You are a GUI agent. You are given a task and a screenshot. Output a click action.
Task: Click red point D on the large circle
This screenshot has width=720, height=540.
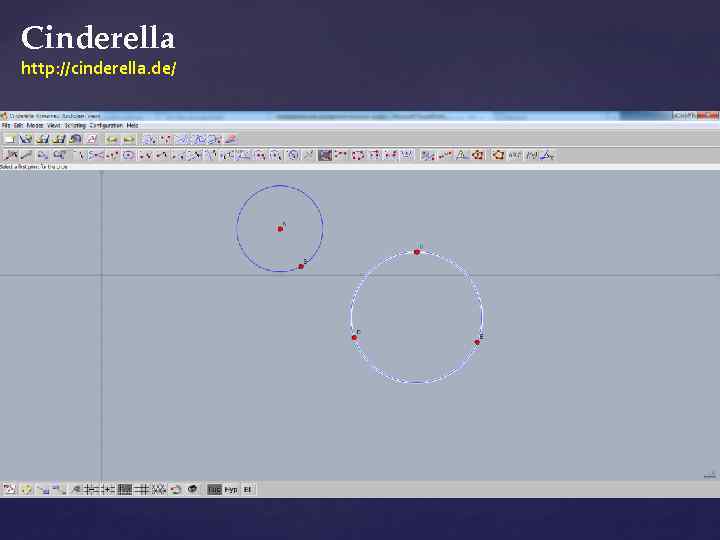coord(354,338)
